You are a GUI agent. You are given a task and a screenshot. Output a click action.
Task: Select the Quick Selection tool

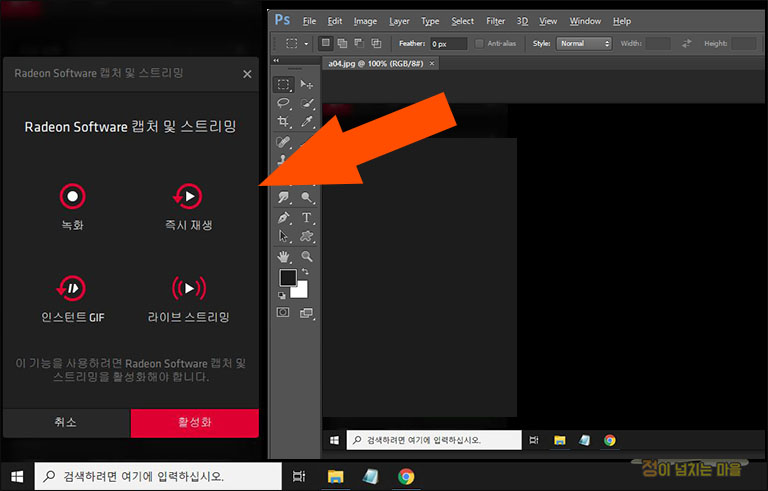tap(307, 103)
